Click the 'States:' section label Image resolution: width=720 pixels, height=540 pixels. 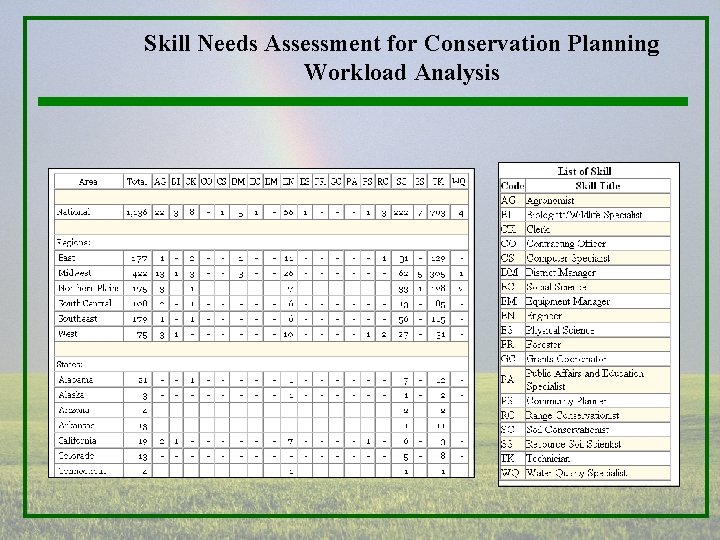70,365
